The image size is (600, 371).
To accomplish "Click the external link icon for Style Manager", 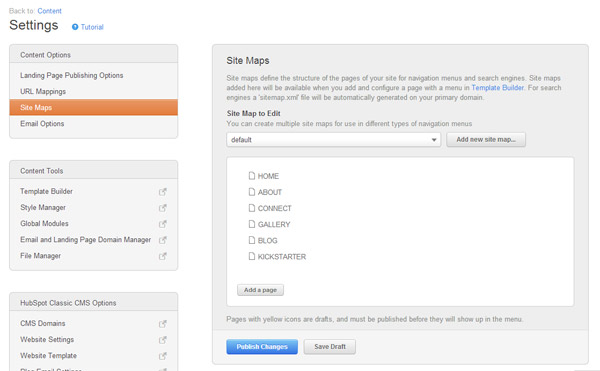I will (163, 208).
